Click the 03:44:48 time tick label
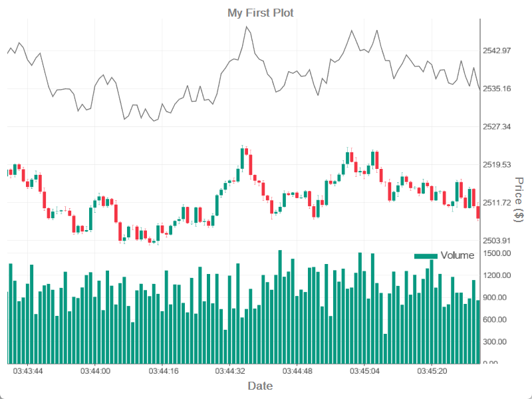 pyautogui.click(x=297, y=371)
